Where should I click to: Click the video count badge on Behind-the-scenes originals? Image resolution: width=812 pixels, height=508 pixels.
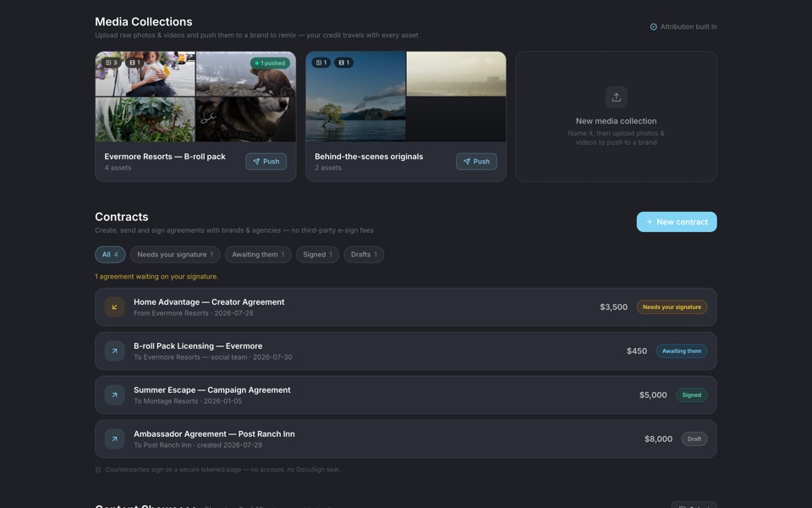[x=344, y=63]
